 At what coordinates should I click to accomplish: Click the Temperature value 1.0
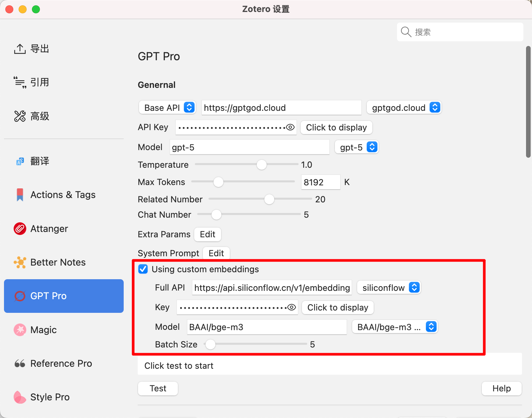pos(307,165)
